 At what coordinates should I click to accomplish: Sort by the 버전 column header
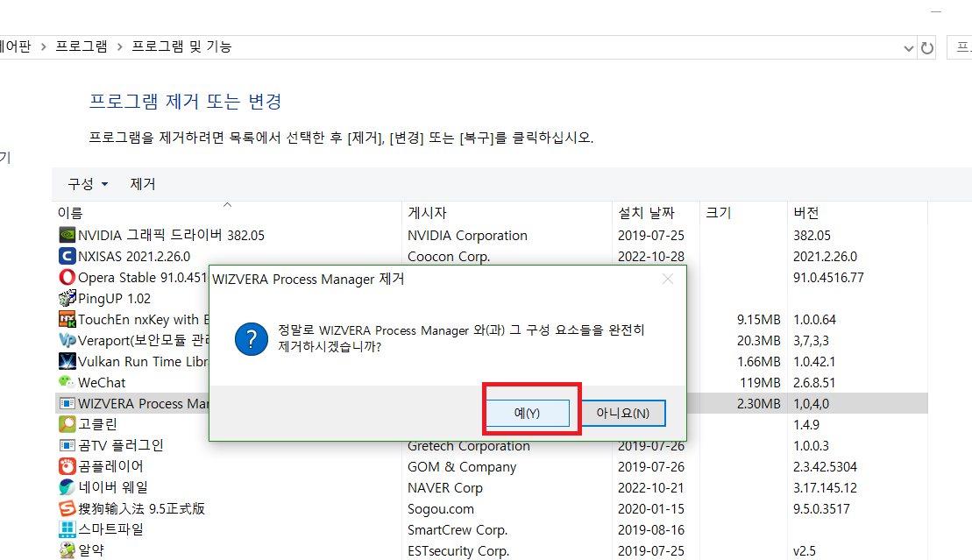857,213
